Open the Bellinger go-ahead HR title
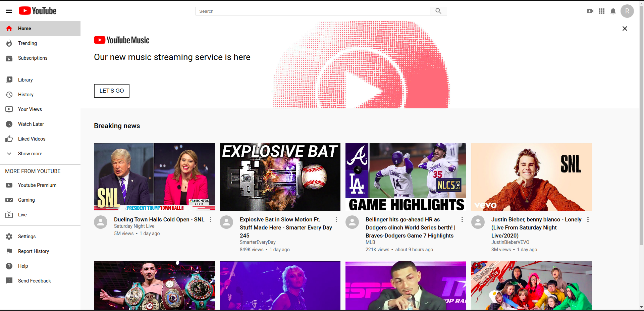 coord(410,227)
